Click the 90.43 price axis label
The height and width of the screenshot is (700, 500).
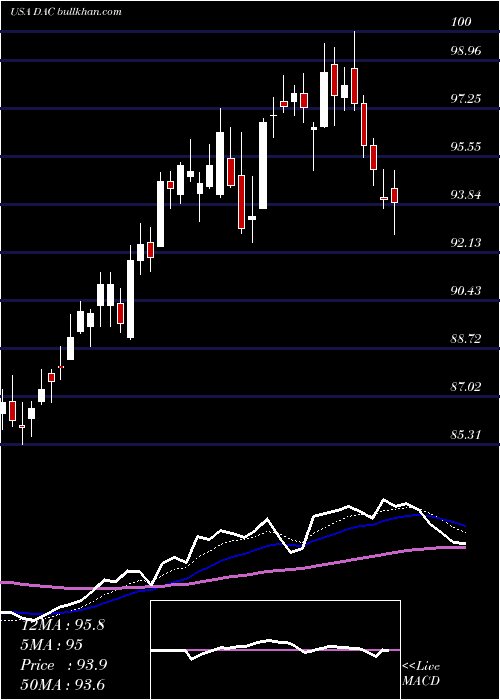click(466, 291)
